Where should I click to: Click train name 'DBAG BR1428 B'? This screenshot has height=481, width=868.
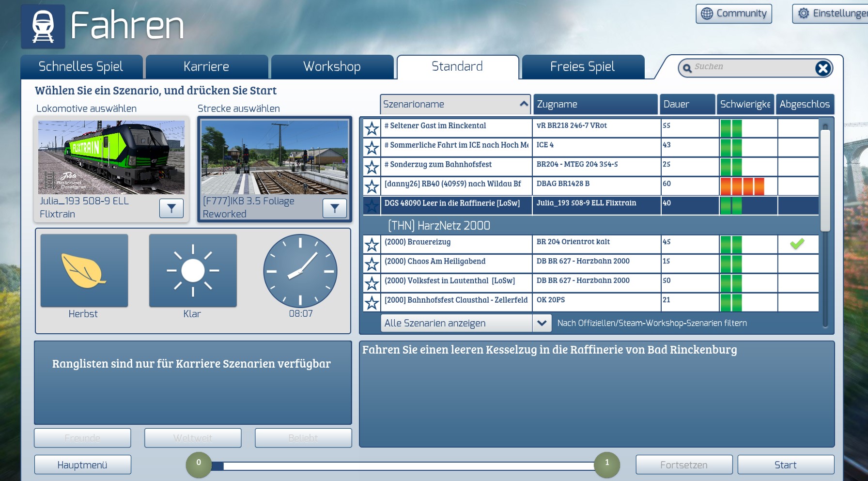click(563, 184)
